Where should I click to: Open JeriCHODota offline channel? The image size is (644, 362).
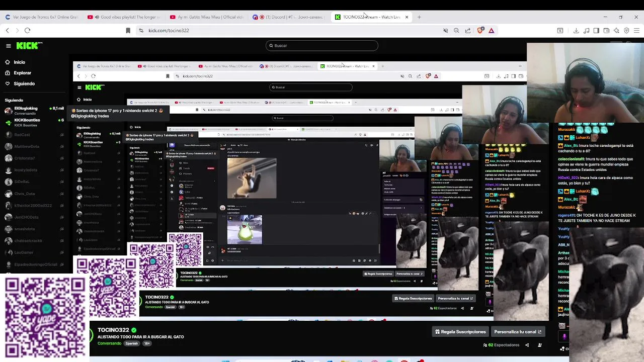[x=33, y=217]
